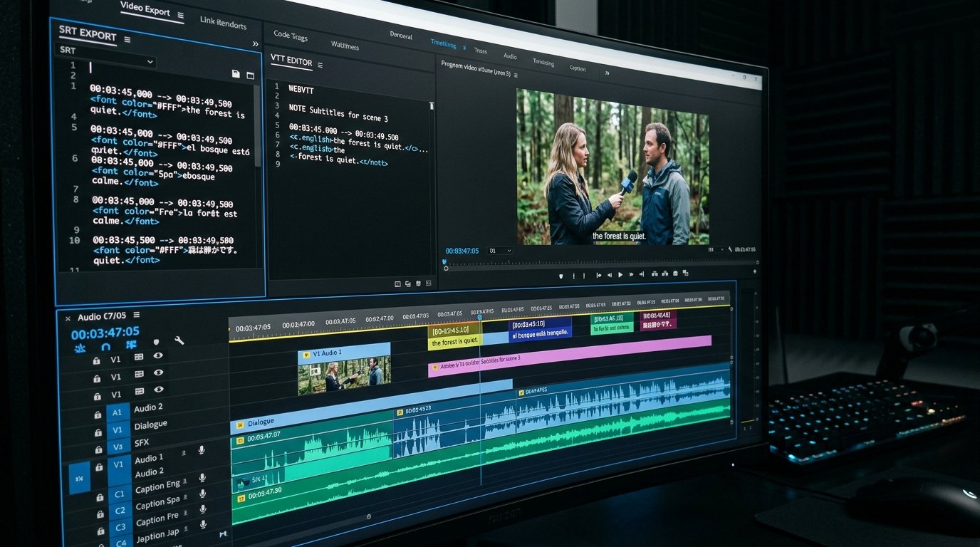Toggle lock on the SFX track
Screen dimensions: 980x547
99,451
